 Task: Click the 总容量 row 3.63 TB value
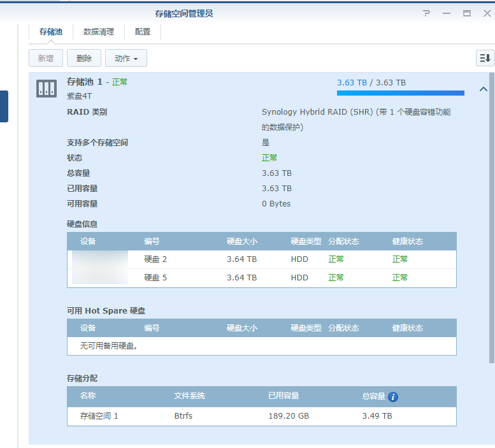276,173
